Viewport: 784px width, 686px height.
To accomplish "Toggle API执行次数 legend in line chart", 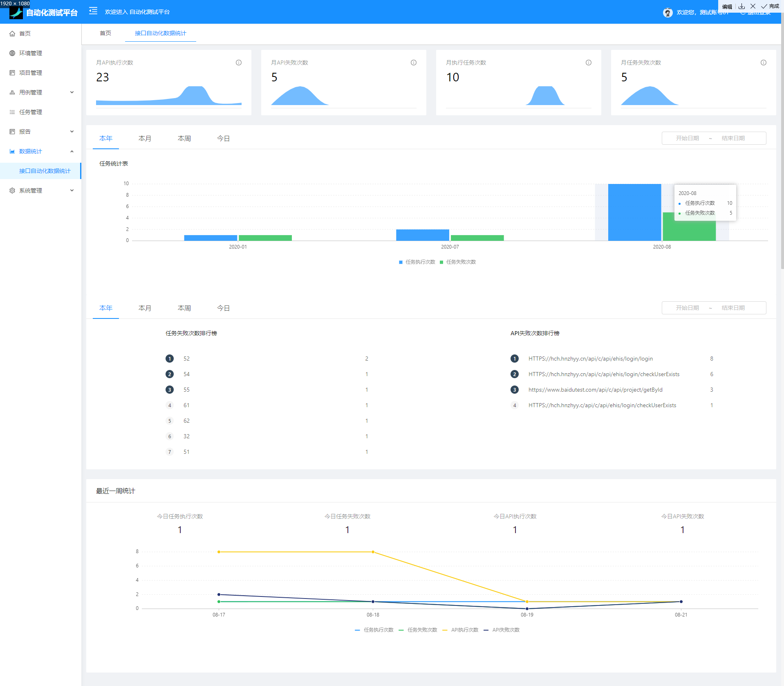I will (460, 630).
